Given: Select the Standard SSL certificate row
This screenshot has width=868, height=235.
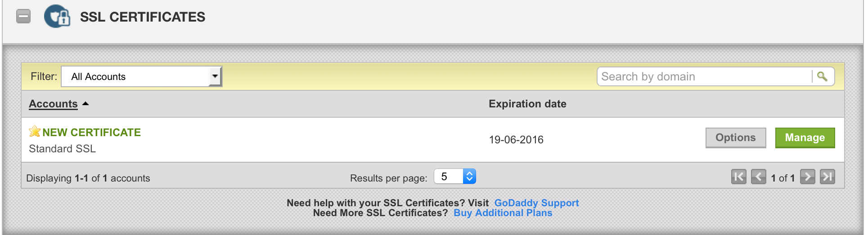Looking at the screenshot, I should tap(433, 140).
